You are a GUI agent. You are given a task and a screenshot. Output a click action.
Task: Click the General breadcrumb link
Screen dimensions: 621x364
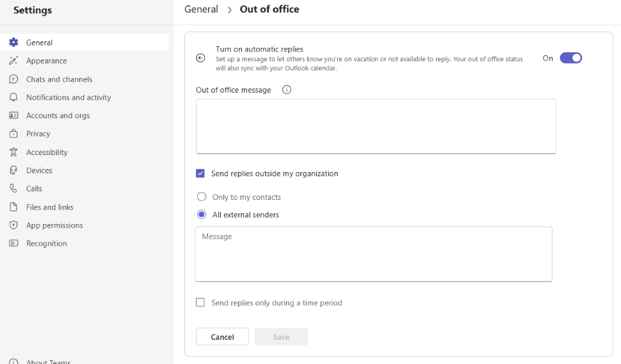click(x=201, y=9)
